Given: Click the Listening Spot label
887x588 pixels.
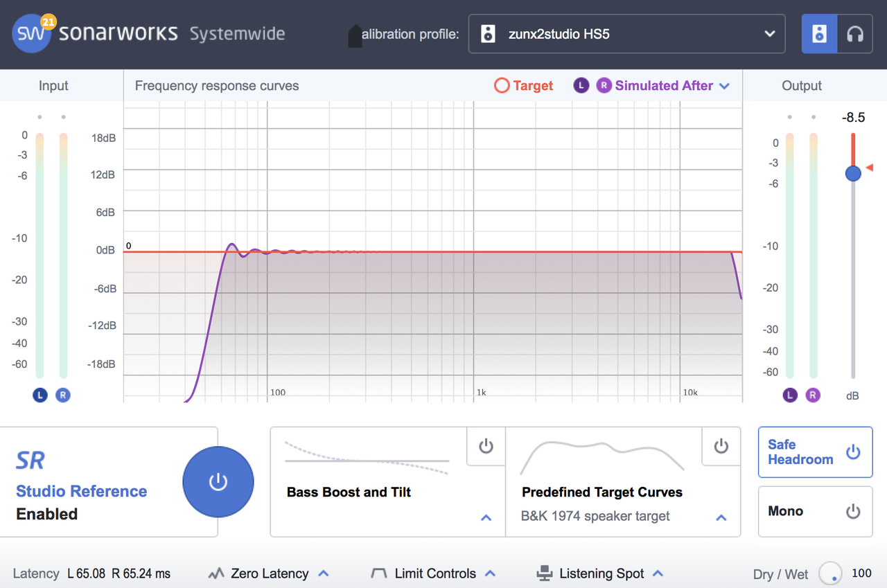Looking at the screenshot, I should [601, 573].
